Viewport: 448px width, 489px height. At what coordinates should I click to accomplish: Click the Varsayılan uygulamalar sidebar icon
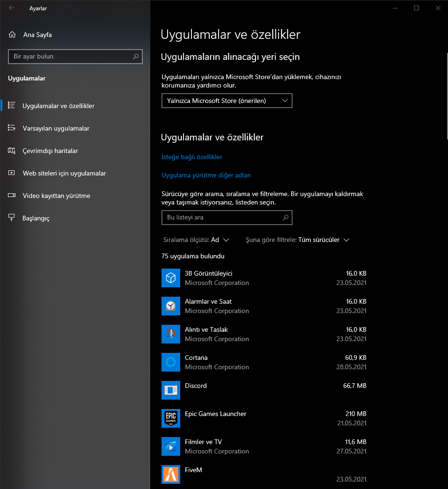(x=12, y=128)
